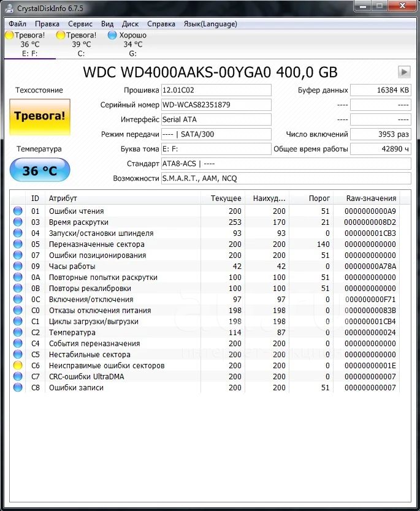Click the Число включений field 3953 раз

pos(381,134)
